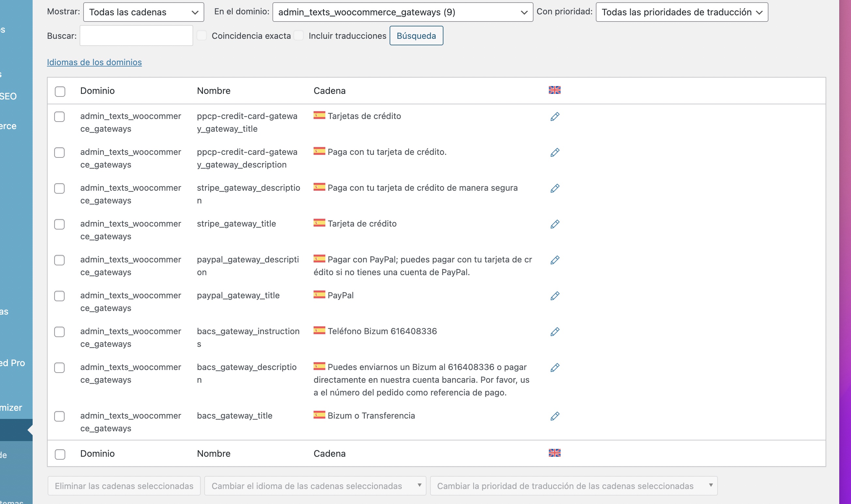The width and height of the screenshot is (851, 504).
Task: Enable Incluir traducciones option
Action: tap(298, 35)
